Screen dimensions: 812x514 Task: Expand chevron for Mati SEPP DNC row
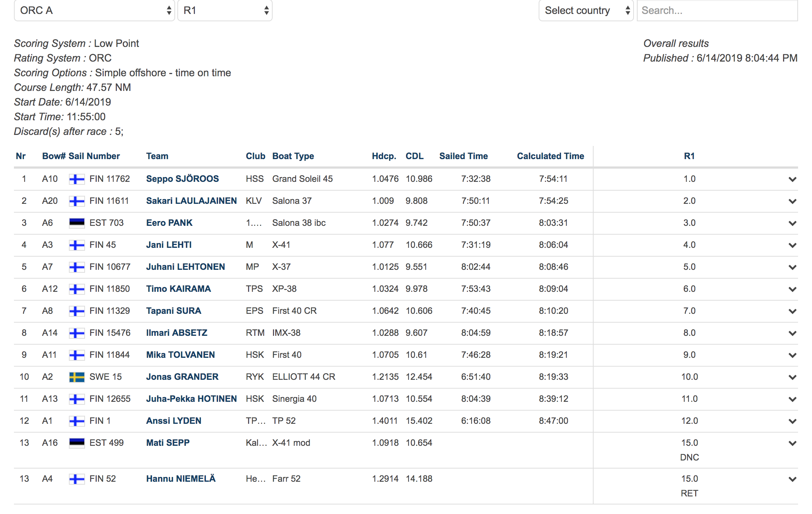coord(792,443)
